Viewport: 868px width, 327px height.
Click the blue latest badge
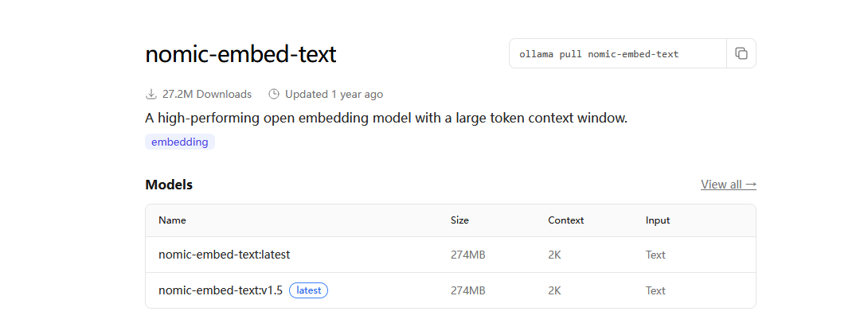click(309, 290)
